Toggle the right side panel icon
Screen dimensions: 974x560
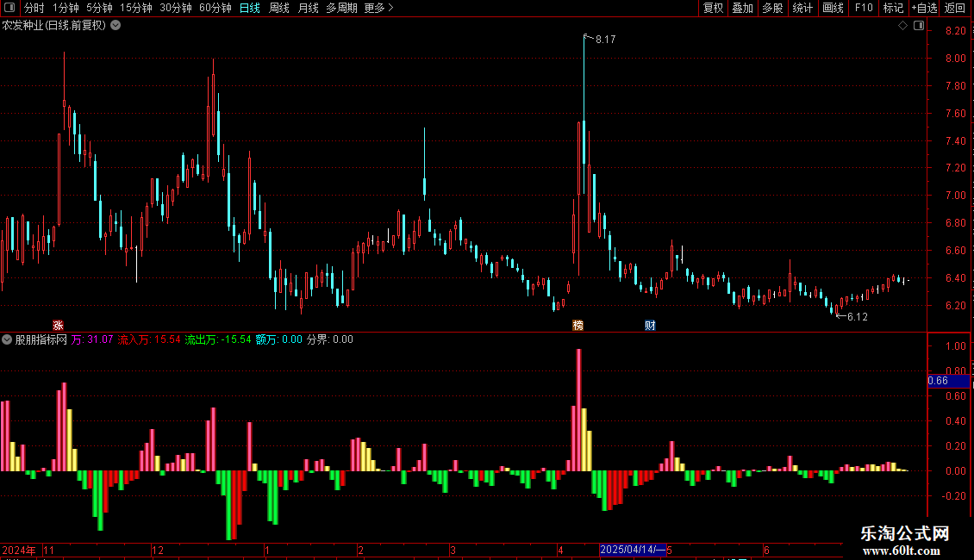[x=919, y=26]
